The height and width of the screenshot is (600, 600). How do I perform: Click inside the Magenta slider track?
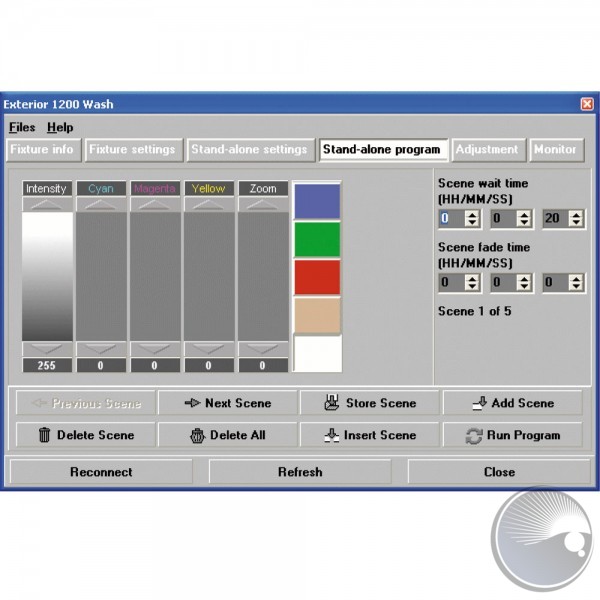(155, 277)
